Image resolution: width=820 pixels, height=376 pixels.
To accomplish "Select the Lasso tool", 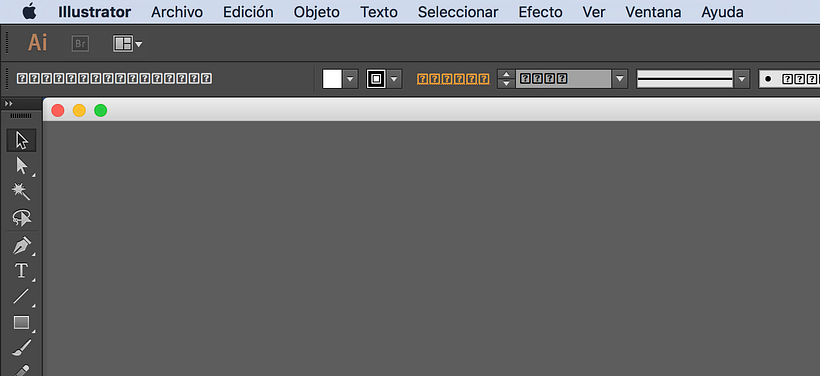I will click(21, 217).
